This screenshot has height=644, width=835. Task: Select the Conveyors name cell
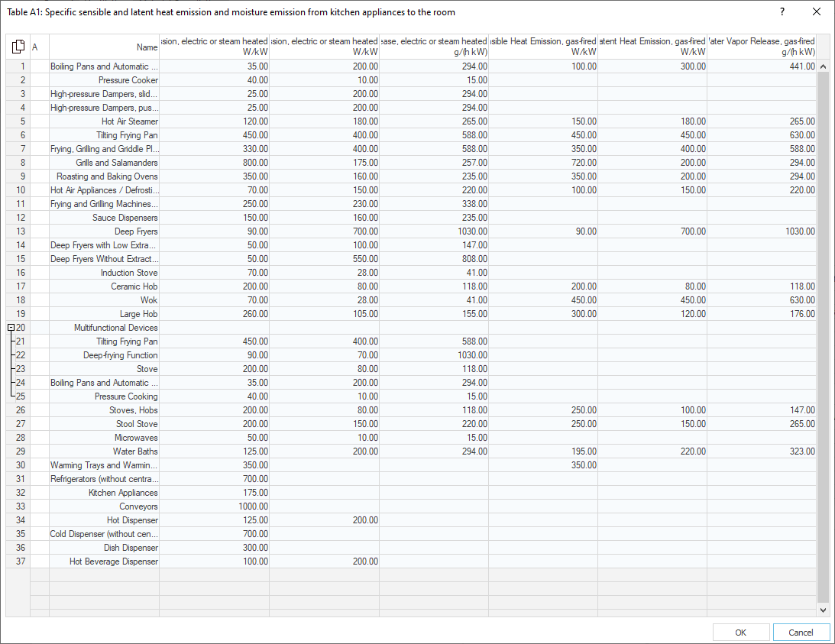tap(105, 506)
